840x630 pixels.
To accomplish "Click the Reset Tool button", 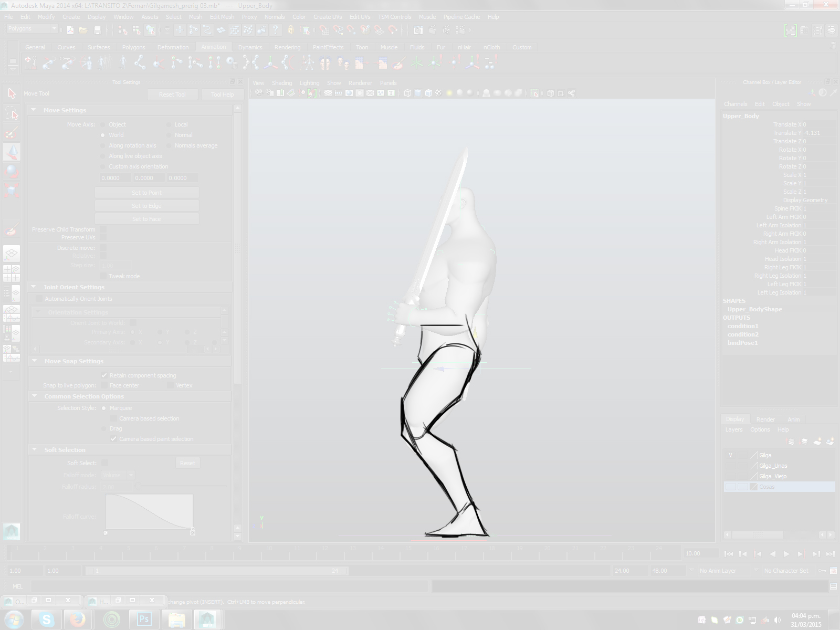I will point(172,94).
